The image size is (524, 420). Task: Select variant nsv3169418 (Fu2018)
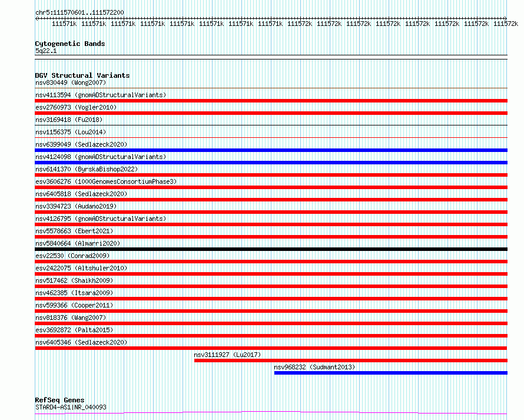click(69, 120)
